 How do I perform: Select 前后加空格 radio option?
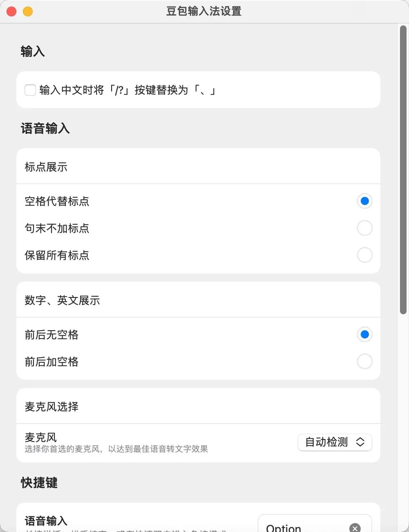(364, 361)
